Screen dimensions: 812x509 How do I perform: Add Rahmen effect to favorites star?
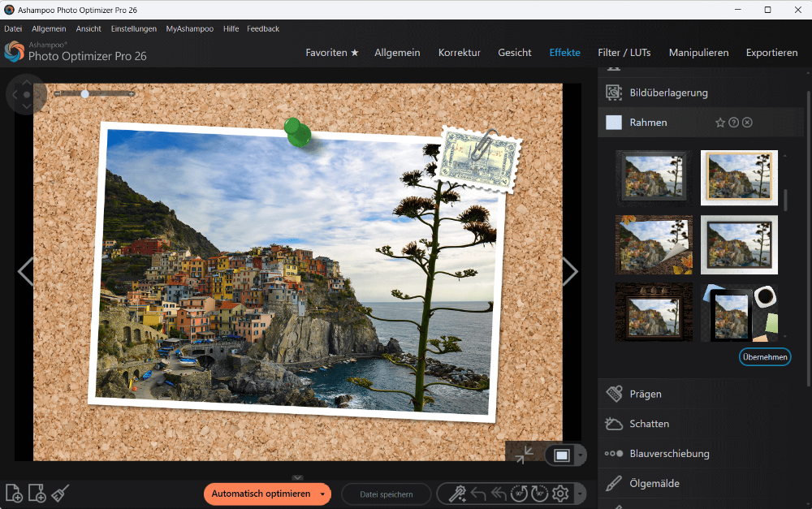[719, 123]
